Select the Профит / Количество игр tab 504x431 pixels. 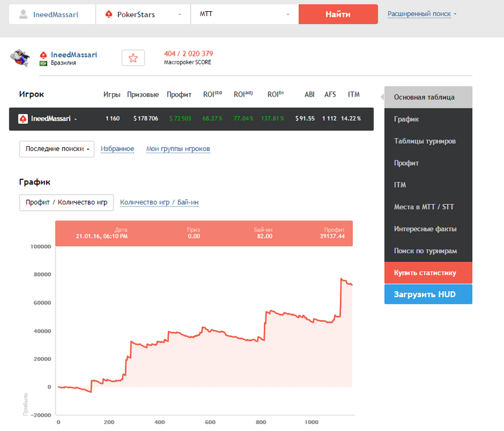coord(67,202)
